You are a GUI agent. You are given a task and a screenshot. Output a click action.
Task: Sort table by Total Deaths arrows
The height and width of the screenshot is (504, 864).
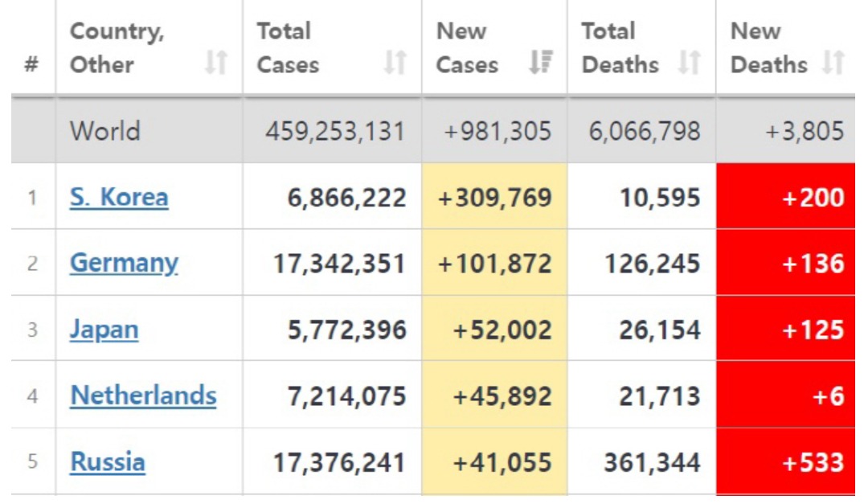(x=690, y=62)
